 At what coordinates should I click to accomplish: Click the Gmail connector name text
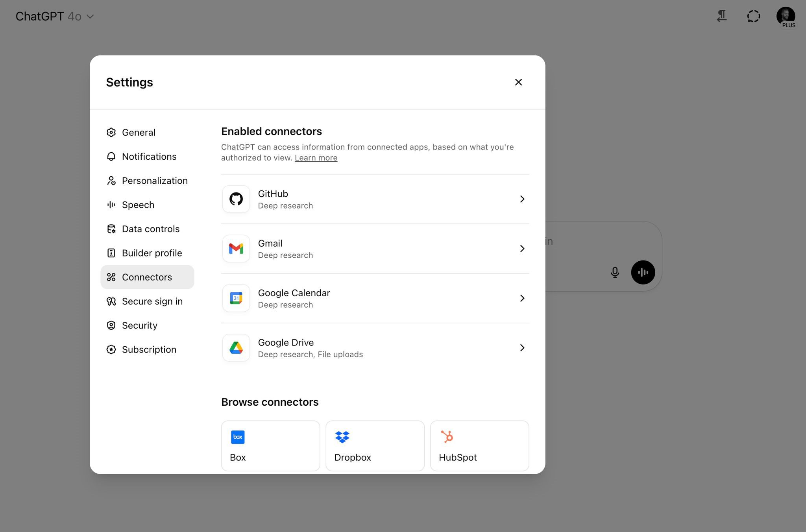pyautogui.click(x=270, y=243)
